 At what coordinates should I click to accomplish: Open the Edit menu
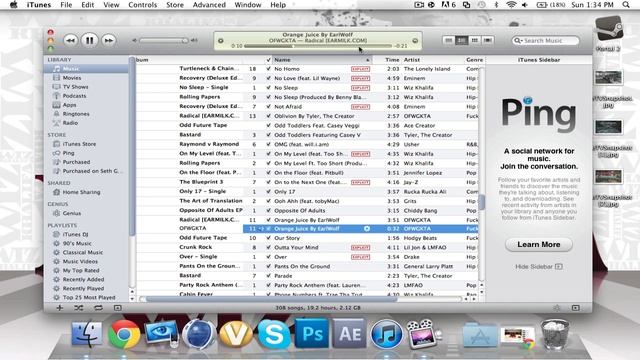87,5
